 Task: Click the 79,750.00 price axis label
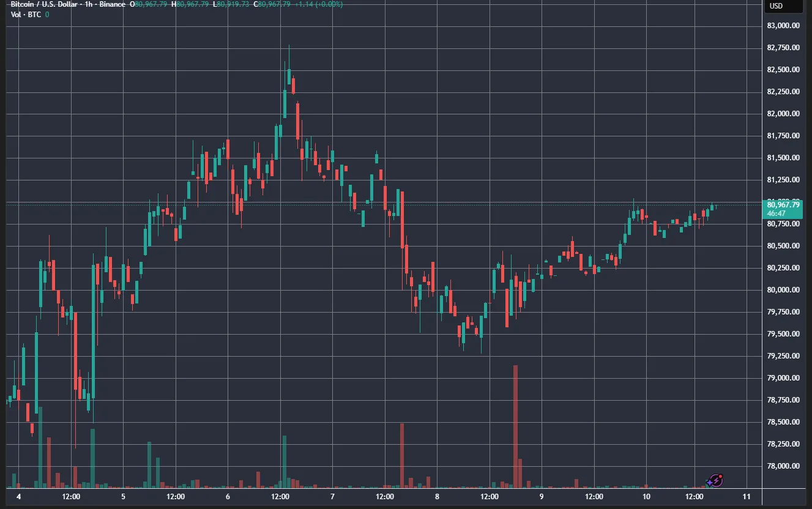pyautogui.click(x=783, y=312)
